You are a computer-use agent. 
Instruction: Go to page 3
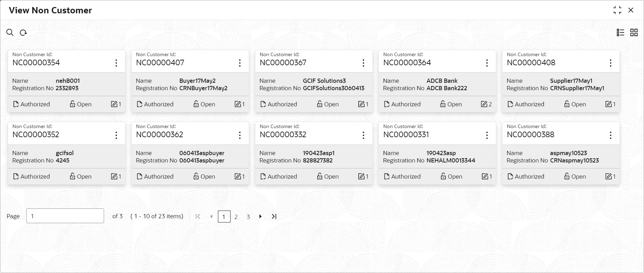tap(248, 217)
